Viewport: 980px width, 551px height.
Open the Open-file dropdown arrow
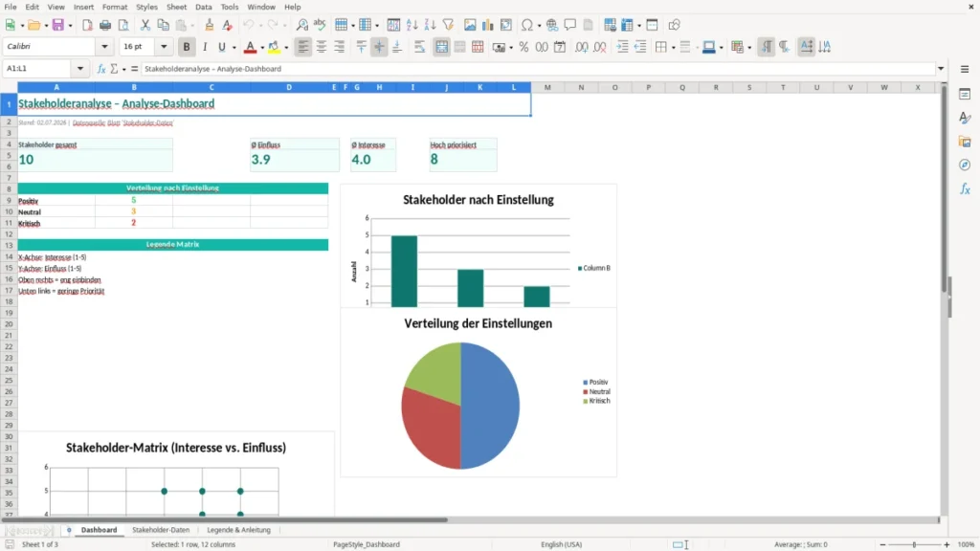pos(46,25)
